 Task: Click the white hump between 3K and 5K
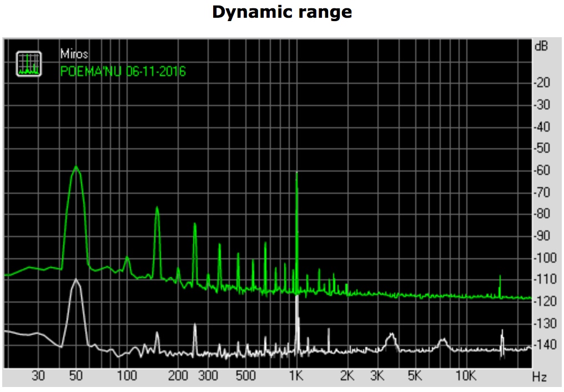(x=392, y=335)
